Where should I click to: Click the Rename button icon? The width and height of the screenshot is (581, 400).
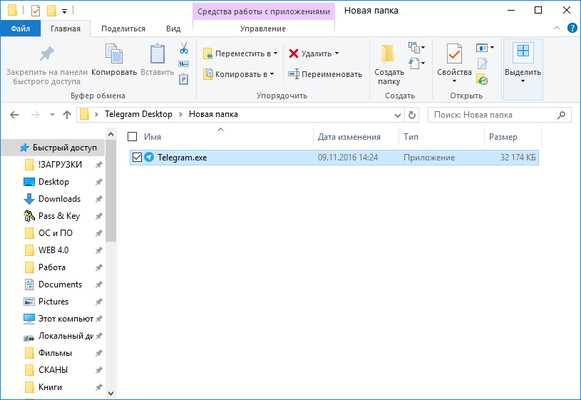click(x=293, y=74)
